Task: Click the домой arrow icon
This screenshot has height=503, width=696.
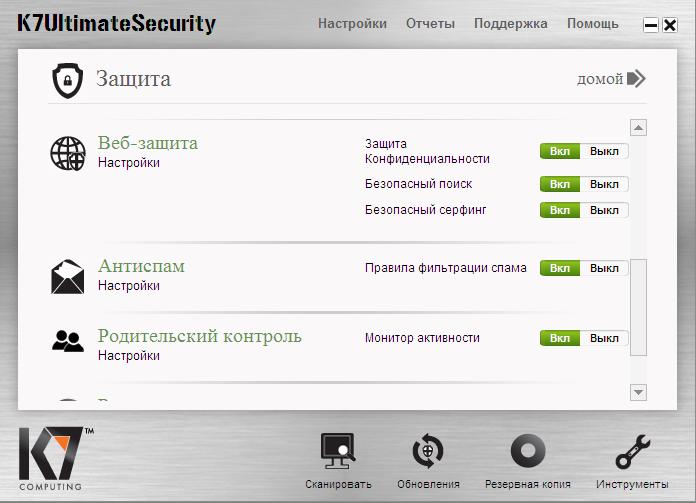Action: 636,79
